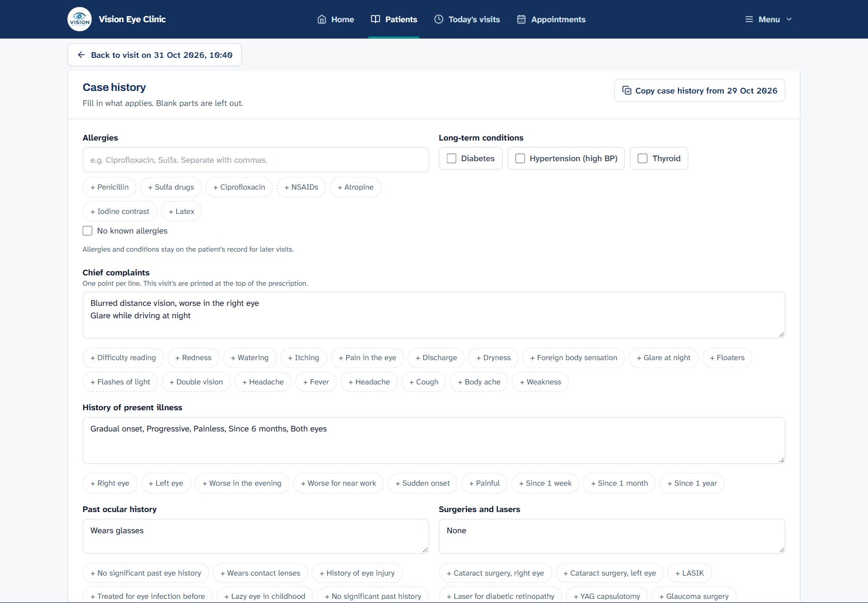Add Ciprofloxacin allergy chip
Viewport: 868px width, 603px height.
(x=239, y=187)
